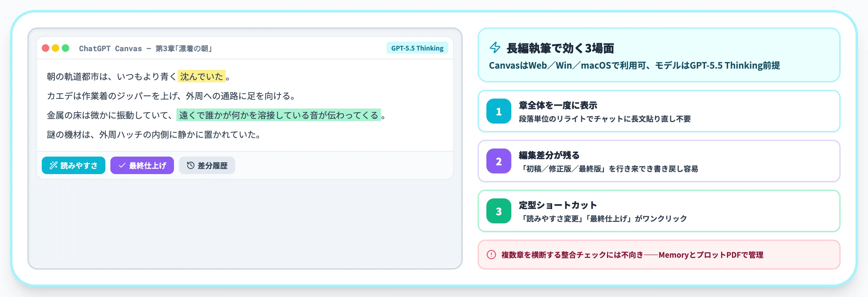Viewport: 868px width, 297px height.
Task: Click the line 謎の機材は、外周ハッチの内側に静かに置かれていた
Action: 154,135
